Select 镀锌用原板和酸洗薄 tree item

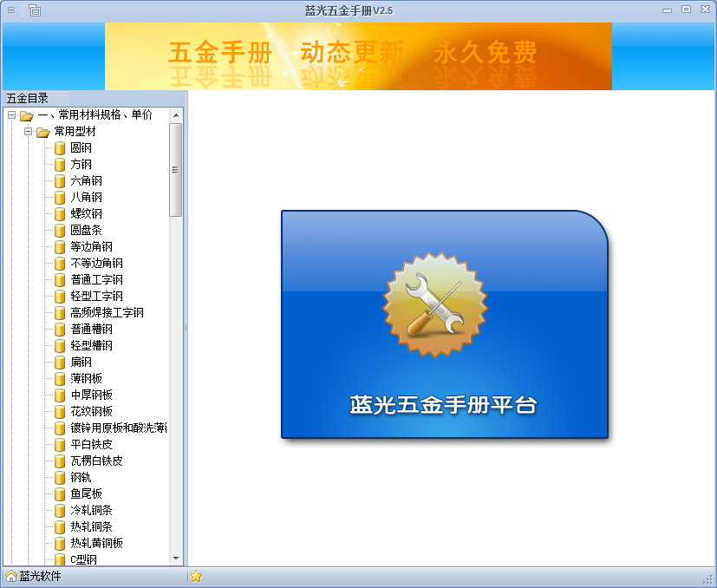tap(119, 428)
